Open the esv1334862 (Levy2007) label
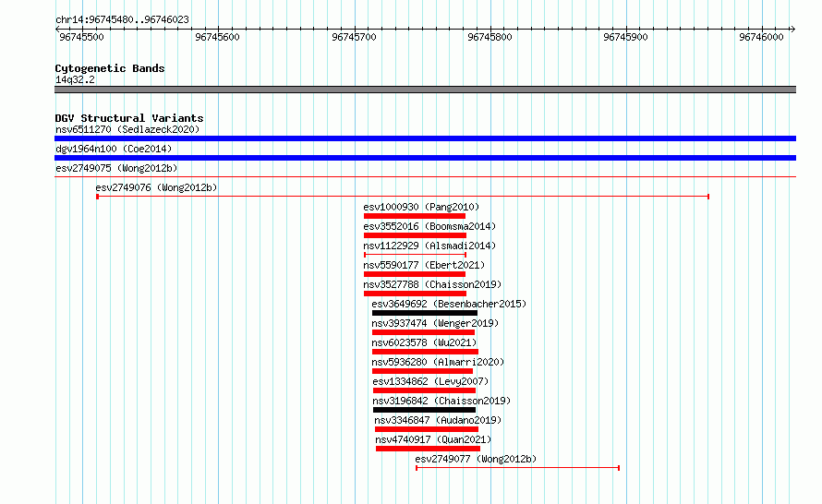The height and width of the screenshot is (504, 822). (430, 381)
